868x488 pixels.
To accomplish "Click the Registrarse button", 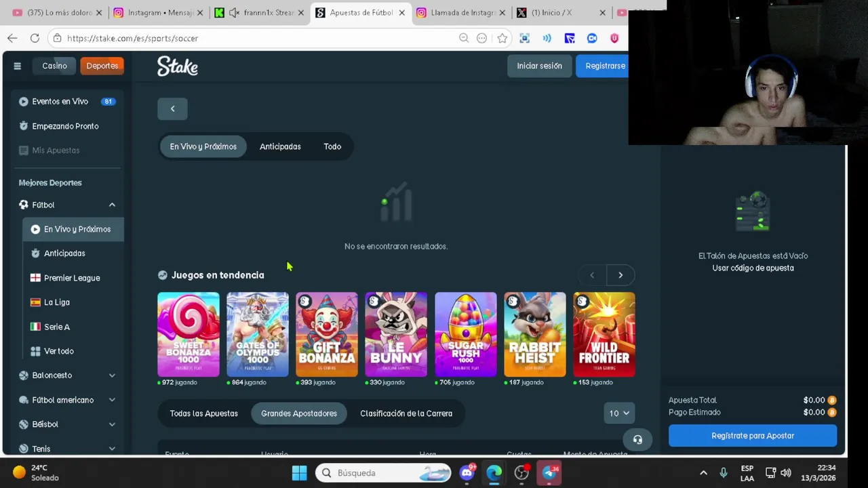I will pyautogui.click(x=603, y=66).
